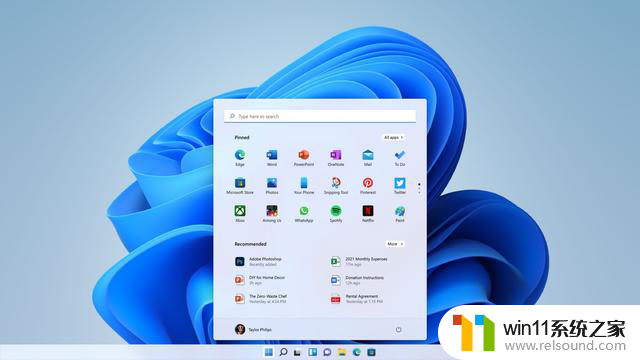
Task: Open The Zero Waste Chef file
Action: coord(261,299)
